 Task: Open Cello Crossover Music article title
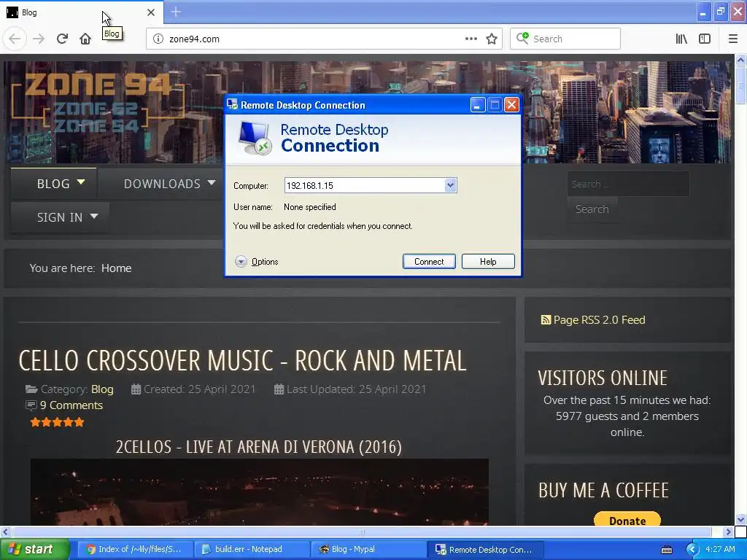(242, 360)
